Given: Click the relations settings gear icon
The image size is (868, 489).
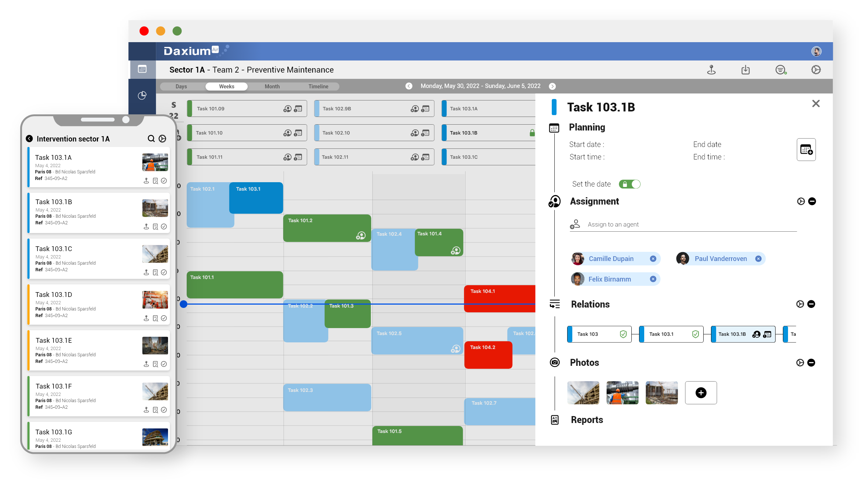Looking at the screenshot, I should 799,304.
